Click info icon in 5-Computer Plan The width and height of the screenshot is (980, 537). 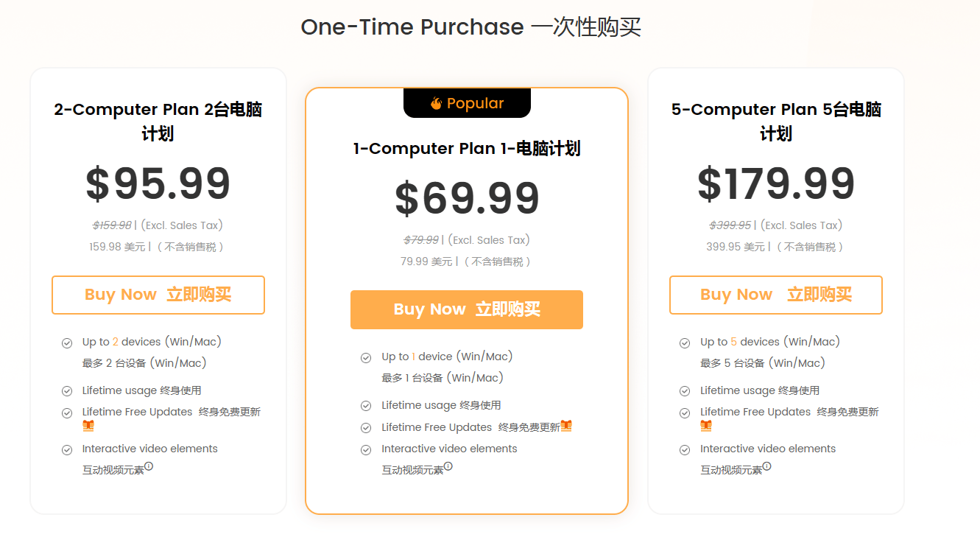[766, 466]
